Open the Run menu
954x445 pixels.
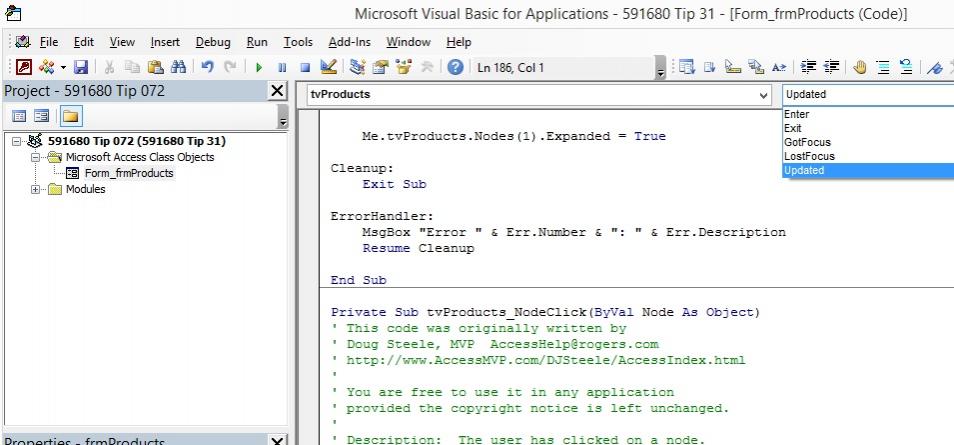(x=257, y=42)
